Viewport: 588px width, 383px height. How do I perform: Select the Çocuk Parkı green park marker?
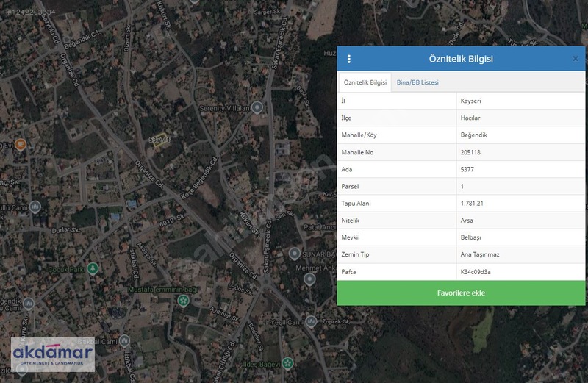pos(93,268)
